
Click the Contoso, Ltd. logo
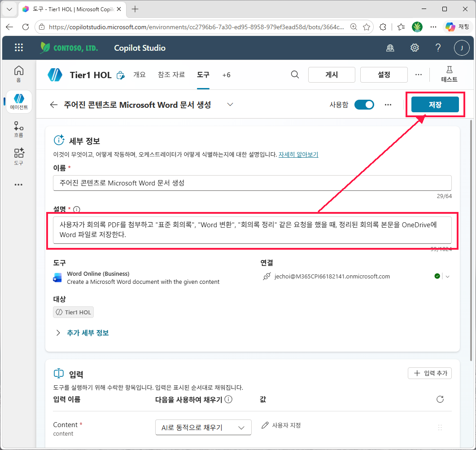pyautogui.click(x=69, y=48)
